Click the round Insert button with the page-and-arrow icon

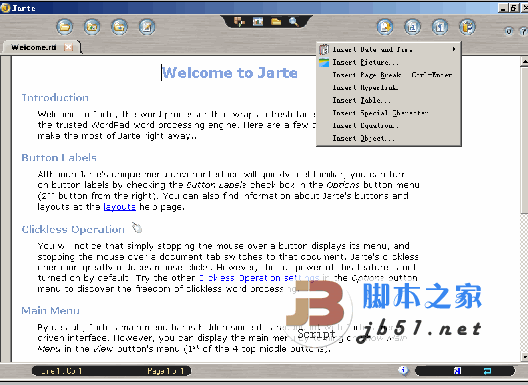[x=385, y=27]
